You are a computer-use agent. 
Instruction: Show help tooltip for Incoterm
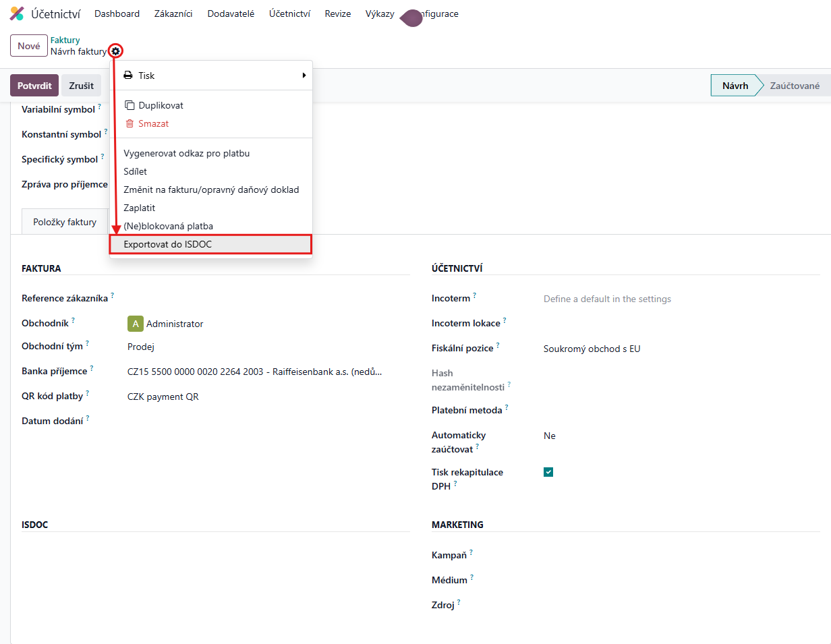(475, 295)
